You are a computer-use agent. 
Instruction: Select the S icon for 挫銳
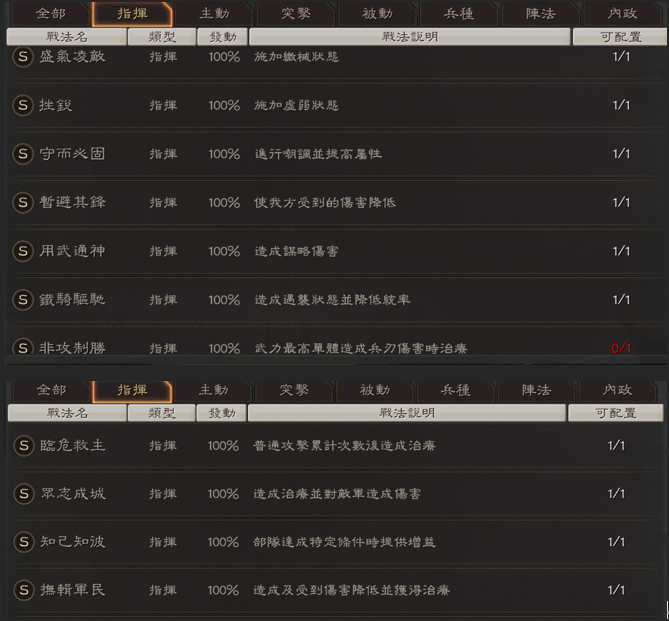point(22,105)
